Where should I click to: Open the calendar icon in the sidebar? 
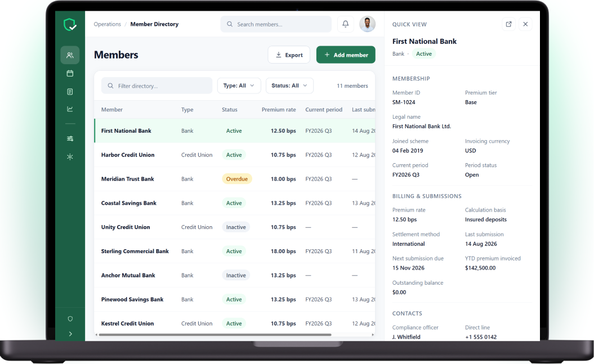pos(70,73)
